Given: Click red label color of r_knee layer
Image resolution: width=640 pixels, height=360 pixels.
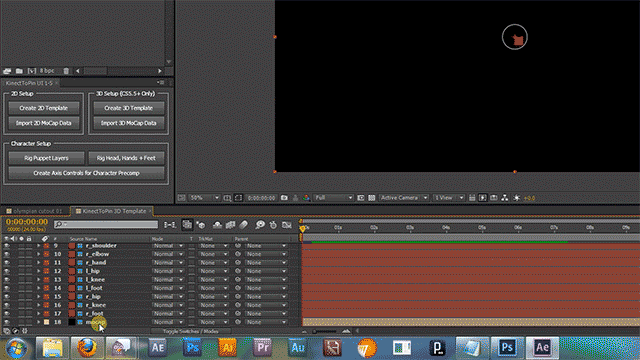Looking at the screenshot, I should coord(46,305).
